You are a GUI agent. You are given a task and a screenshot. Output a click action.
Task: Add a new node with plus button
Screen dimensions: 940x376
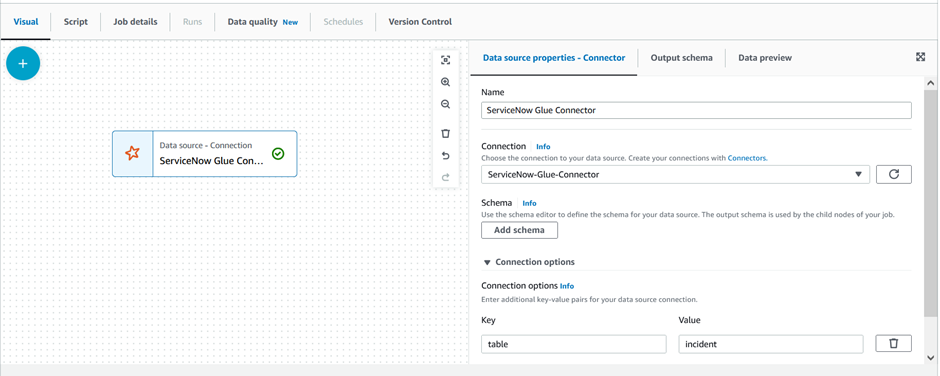pyautogui.click(x=23, y=64)
